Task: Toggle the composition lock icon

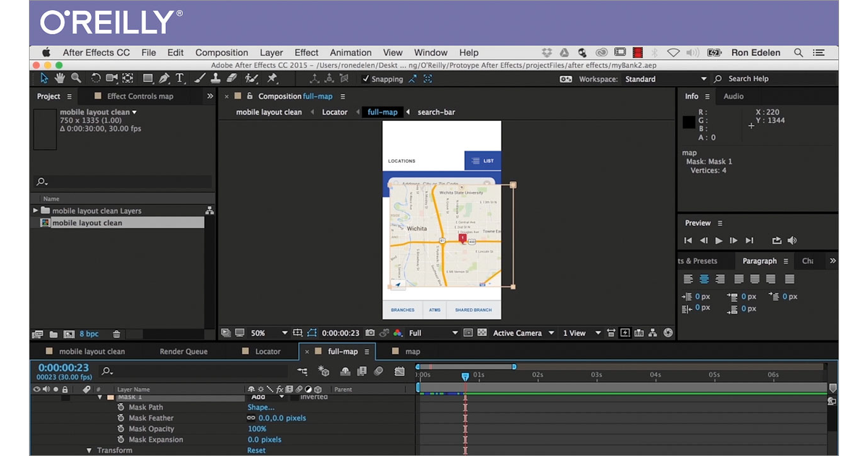Action: (250, 96)
